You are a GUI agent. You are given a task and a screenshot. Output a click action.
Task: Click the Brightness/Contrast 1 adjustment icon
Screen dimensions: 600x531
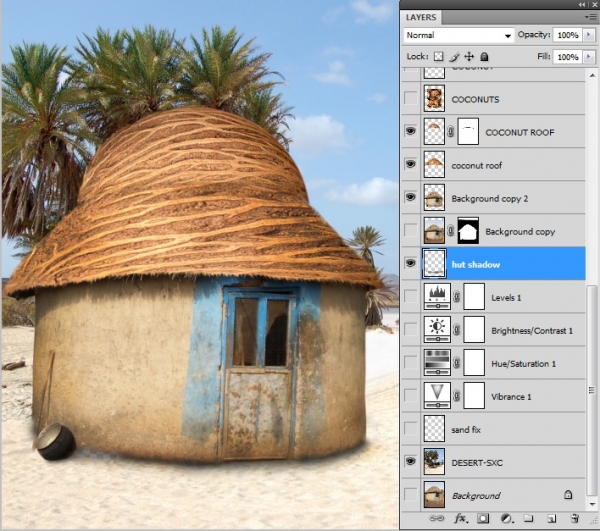click(x=437, y=329)
